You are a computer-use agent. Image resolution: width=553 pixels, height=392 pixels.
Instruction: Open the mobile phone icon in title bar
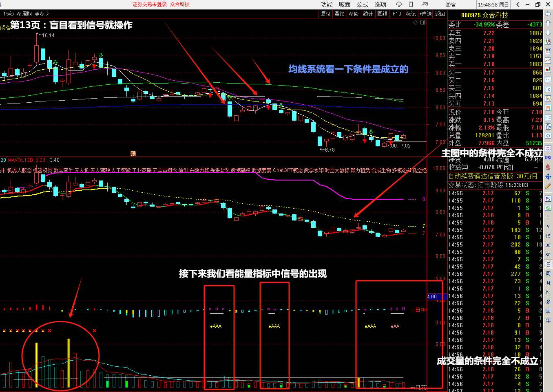click(411, 4)
